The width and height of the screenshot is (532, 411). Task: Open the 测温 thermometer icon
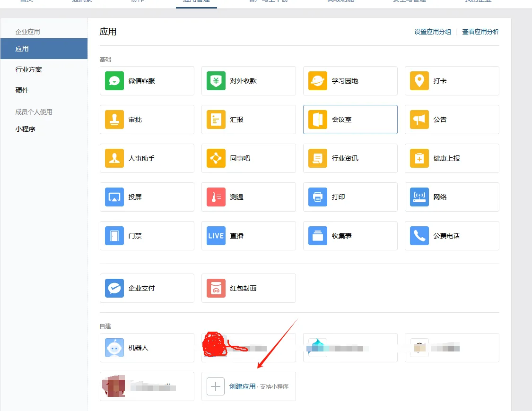pos(216,197)
